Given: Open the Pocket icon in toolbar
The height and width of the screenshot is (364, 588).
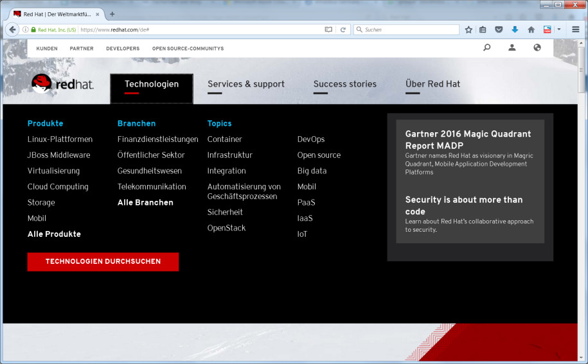Looking at the screenshot, I should coord(499,30).
